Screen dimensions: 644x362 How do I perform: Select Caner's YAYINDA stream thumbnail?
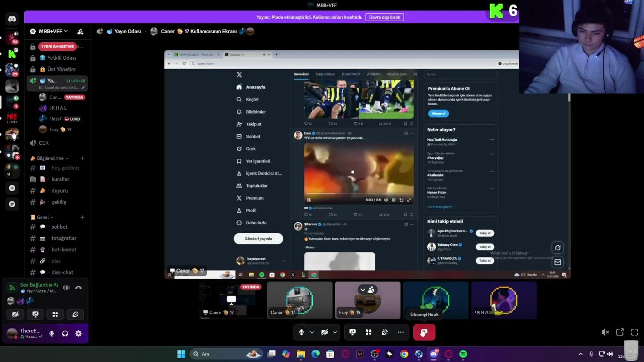231,300
